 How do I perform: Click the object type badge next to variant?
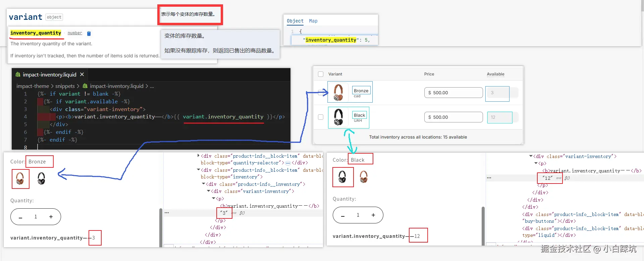pyautogui.click(x=54, y=17)
